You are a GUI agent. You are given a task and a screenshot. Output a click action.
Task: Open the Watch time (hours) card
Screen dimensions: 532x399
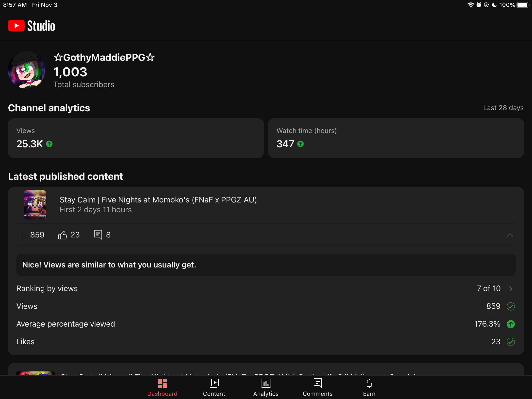tap(396, 138)
